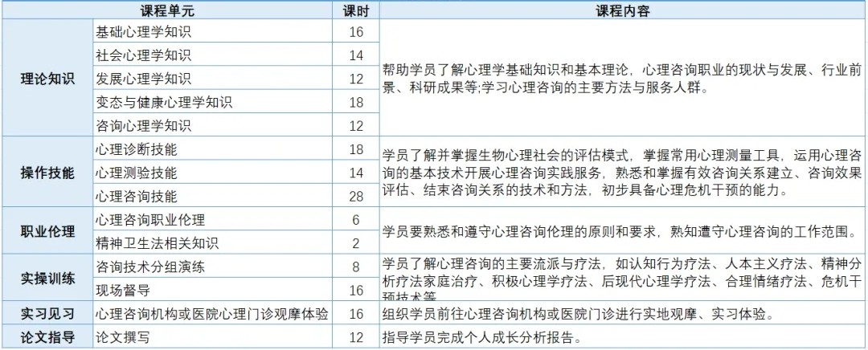Screen dimensions: 868x350
Task: Select the 咨询技术分组演练 cell
Action: (150, 267)
